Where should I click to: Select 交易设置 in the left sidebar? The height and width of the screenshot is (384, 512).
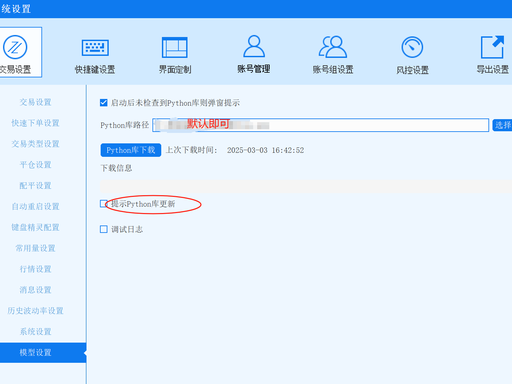[x=35, y=102]
